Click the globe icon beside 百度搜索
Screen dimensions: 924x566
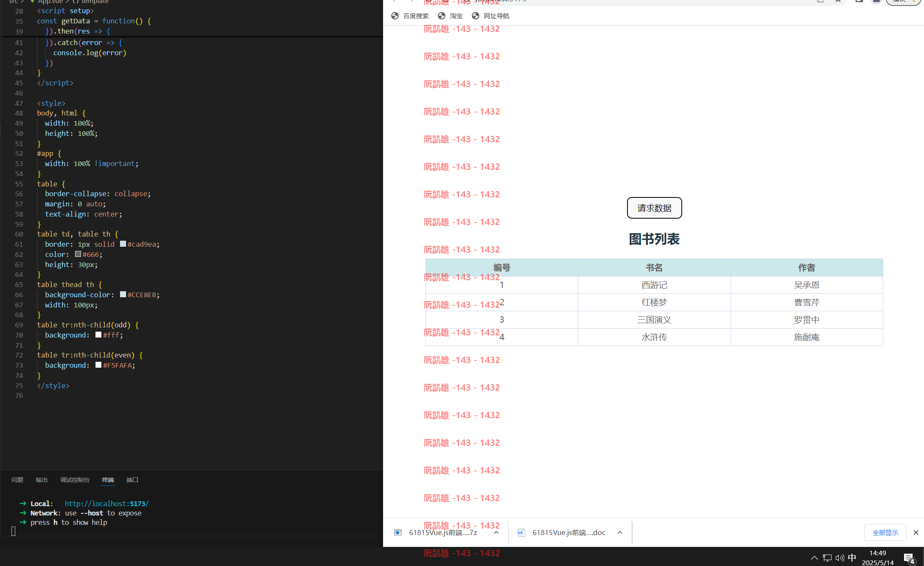(395, 16)
